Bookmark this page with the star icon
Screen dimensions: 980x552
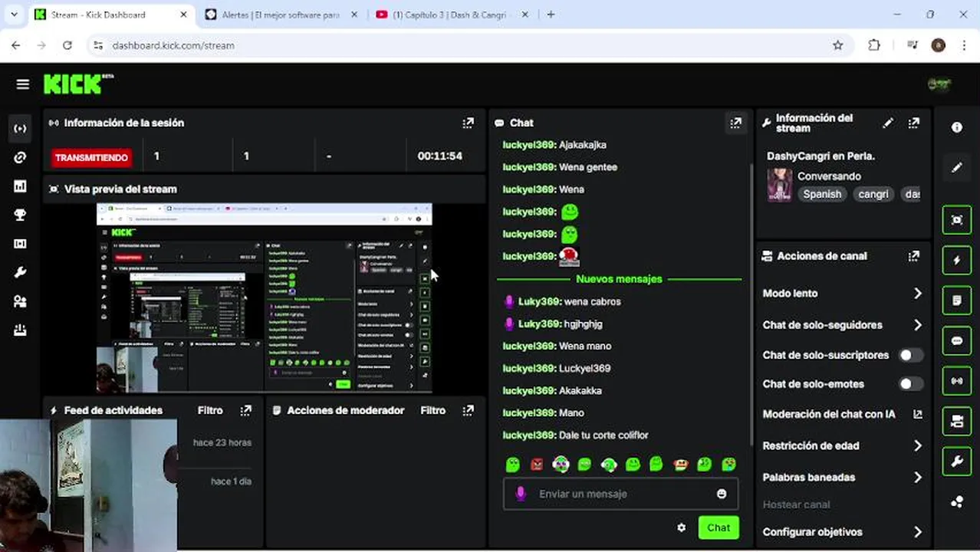pos(838,45)
